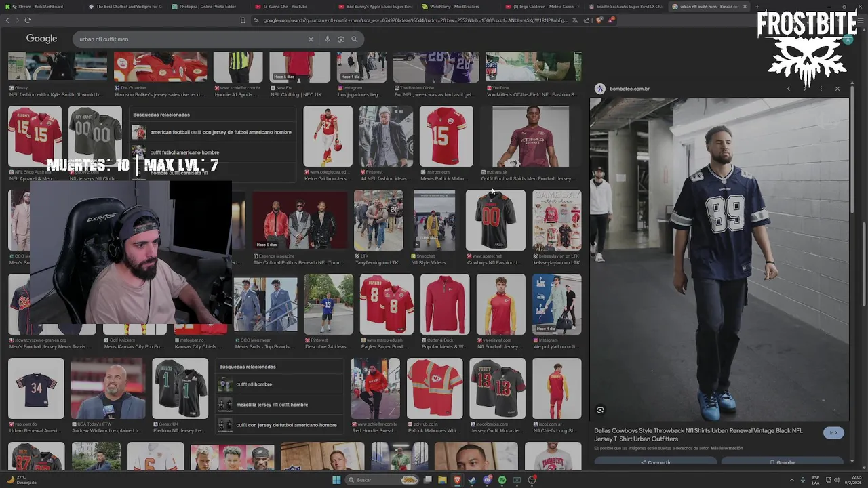The image size is (868, 488).
Task: Open Discord from taskbar
Action: [x=487, y=480]
